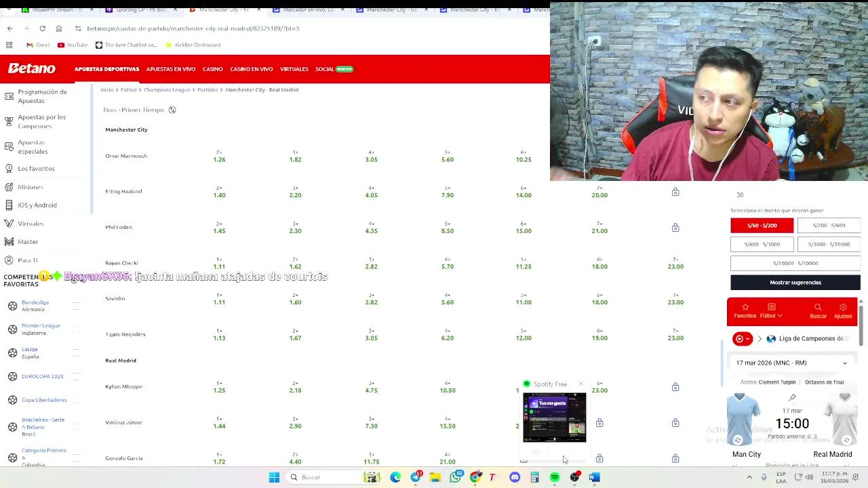Screen dimensions: 868x488
Task: Open Apuestas por los Campeones
Action: pos(41,121)
